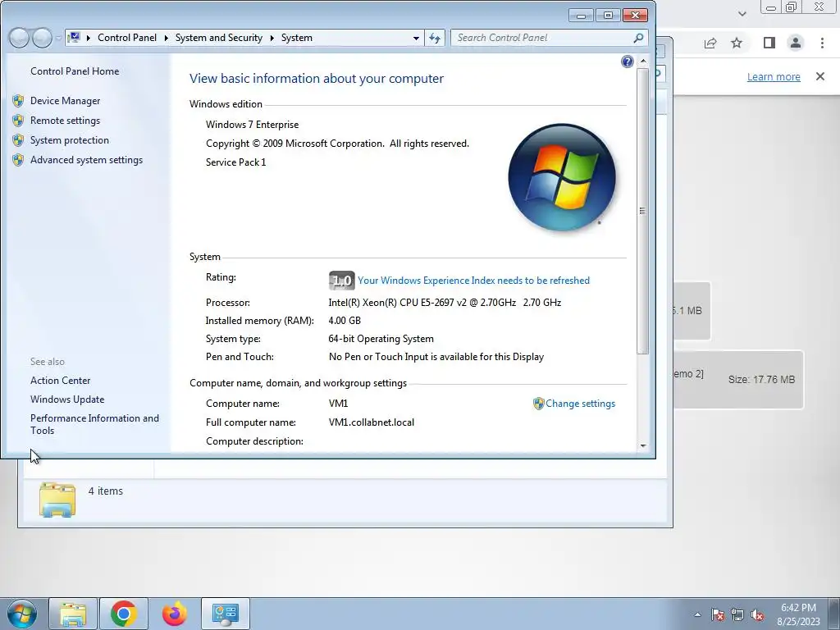840x630 pixels.
Task: Click the Advanced system settings shield icon
Action: (x=18, y=160)
